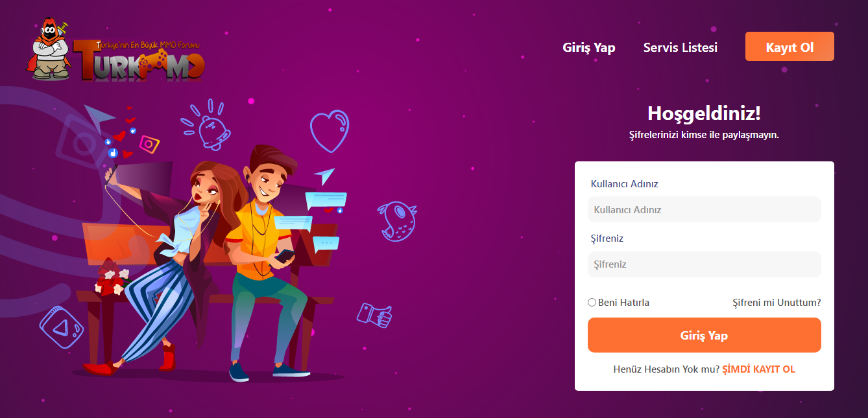Follow the ŞİMDİ KAYIT OL link
The image size is (868, 418).
click(758, 369)
